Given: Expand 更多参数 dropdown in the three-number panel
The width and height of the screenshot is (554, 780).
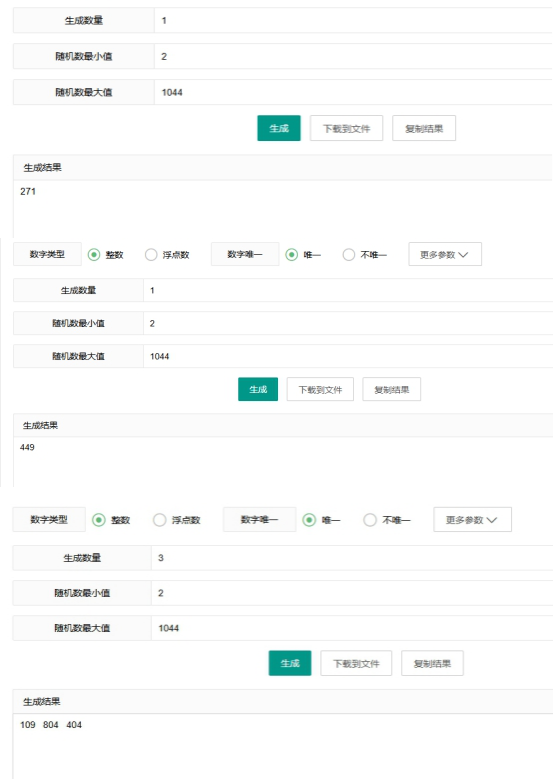Looking at the screenshot, I should 472,520.
